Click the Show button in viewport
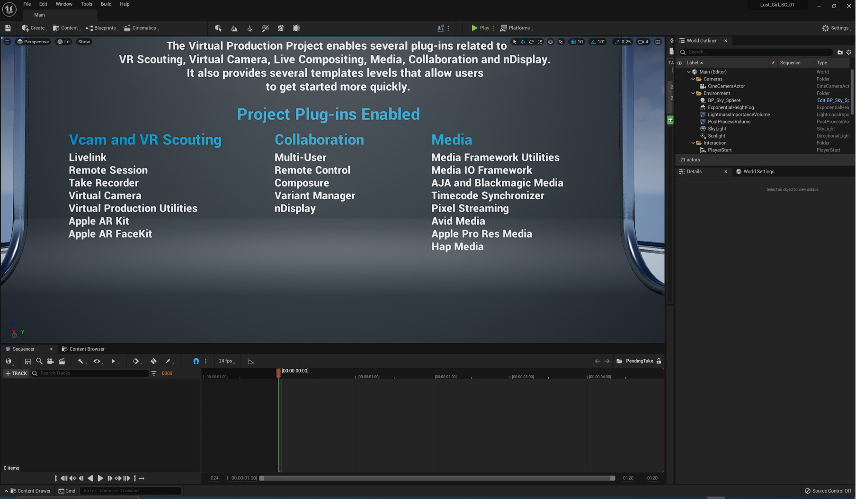Viewport: 864px width, 504px height. click(84, 42)
